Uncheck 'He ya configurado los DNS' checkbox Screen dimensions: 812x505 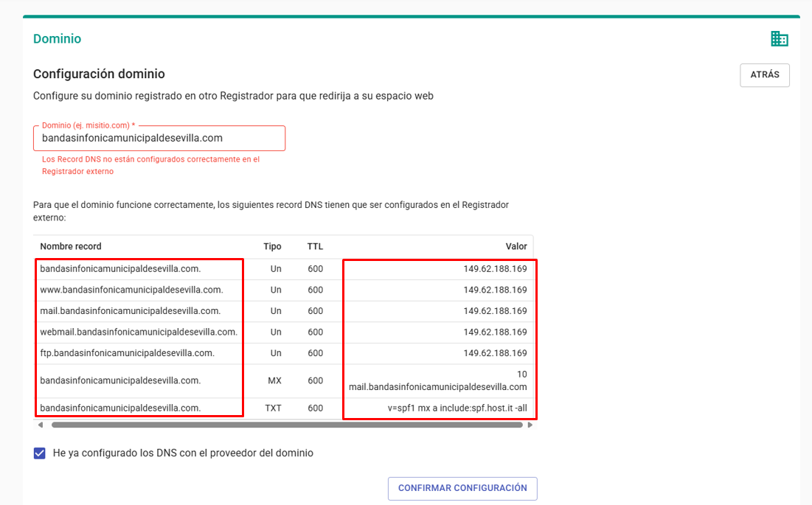(x=39, y=453)
